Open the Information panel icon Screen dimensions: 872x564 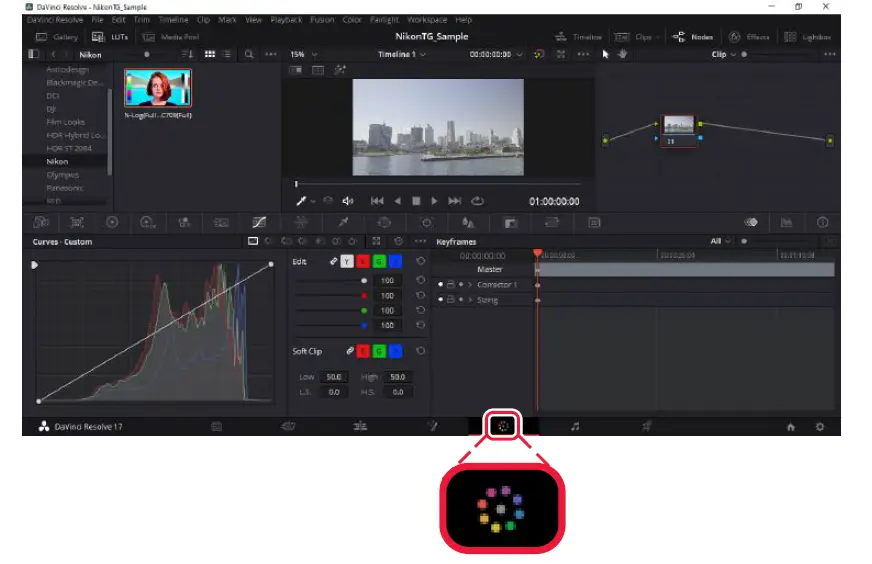pos(823,222)
